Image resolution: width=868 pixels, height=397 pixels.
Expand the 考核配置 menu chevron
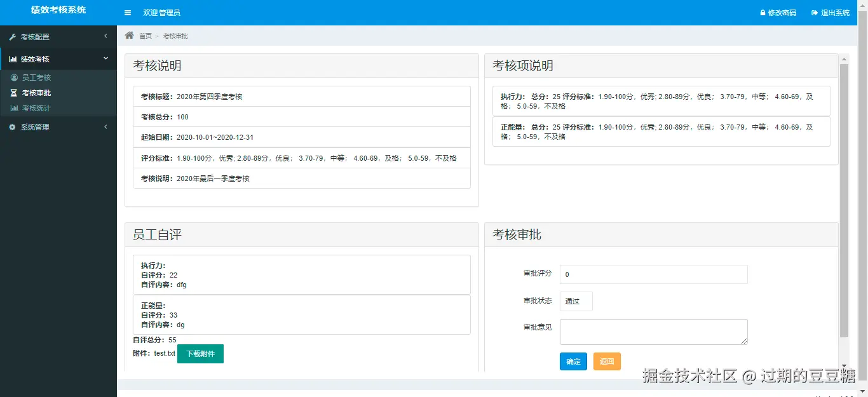(105, 36)
